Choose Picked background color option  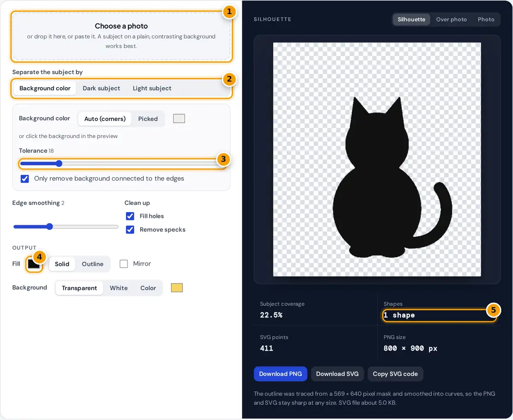[x=148, y=119]
